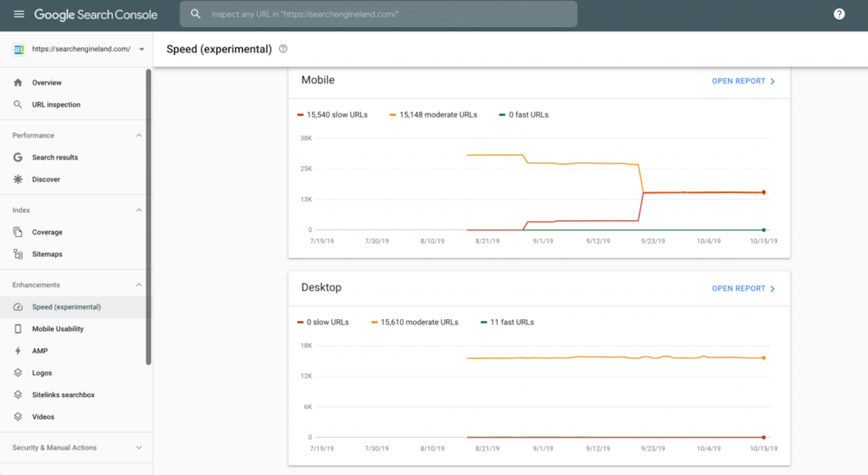The height and width of the screenshot is (475, 868).
Task: Click the Discover starburst icon
Action: point(18,179)
